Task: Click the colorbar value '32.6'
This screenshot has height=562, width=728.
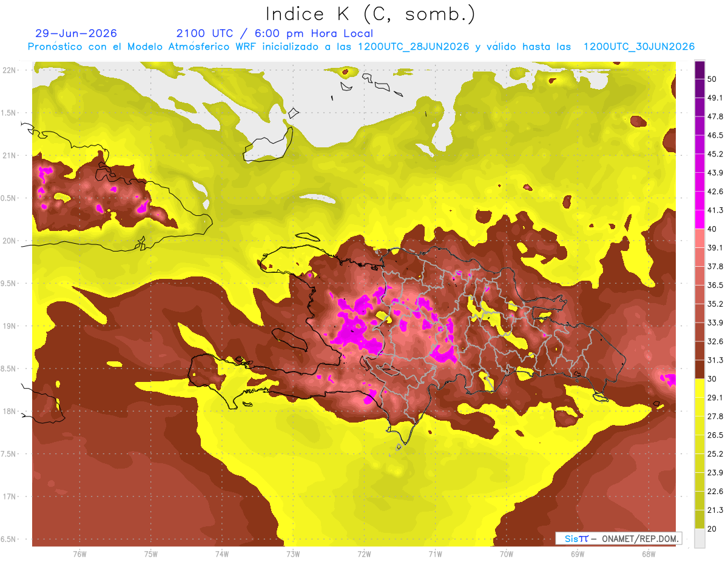Action: (x=715, y=341)
